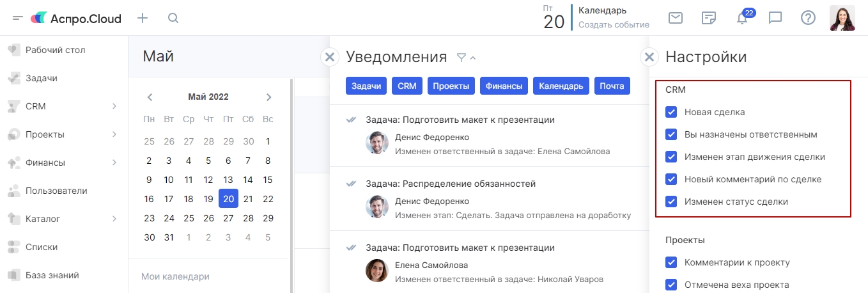Open the user profile avatar
The image size is (868, 293).
(x=842, y=18)
